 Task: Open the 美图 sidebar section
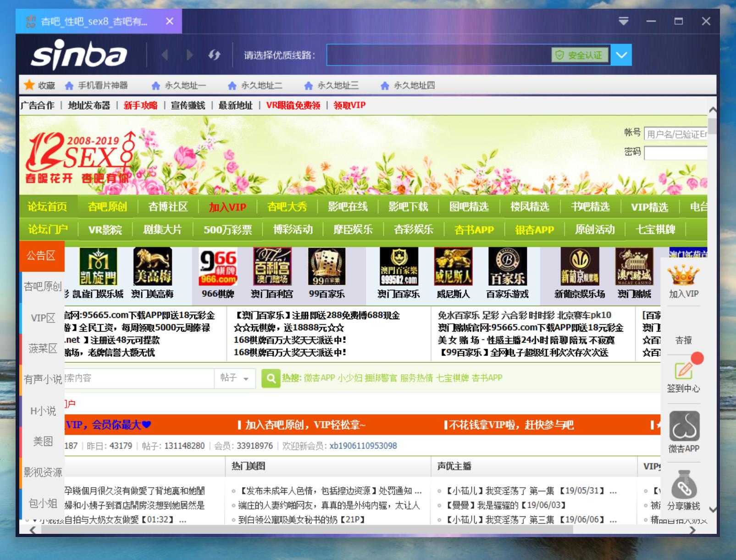[x=43, y=441]
